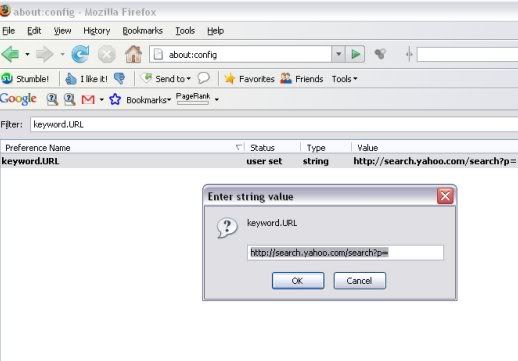Open the Forward history dropdown arrow
Screen dimensions: 518x361
coord(62,54)
